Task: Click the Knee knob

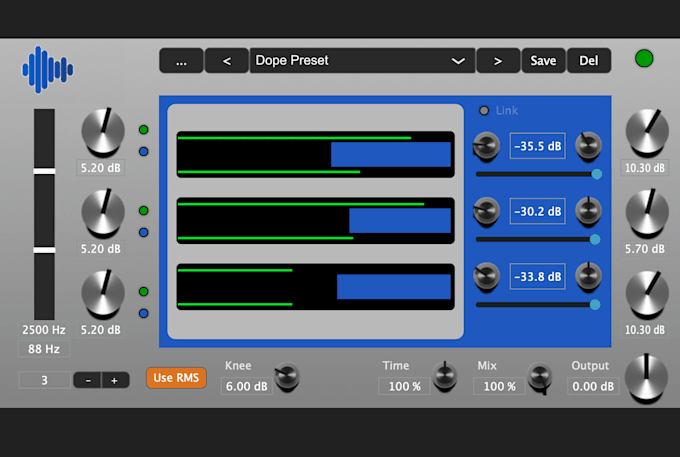Action: click(286, 377)
